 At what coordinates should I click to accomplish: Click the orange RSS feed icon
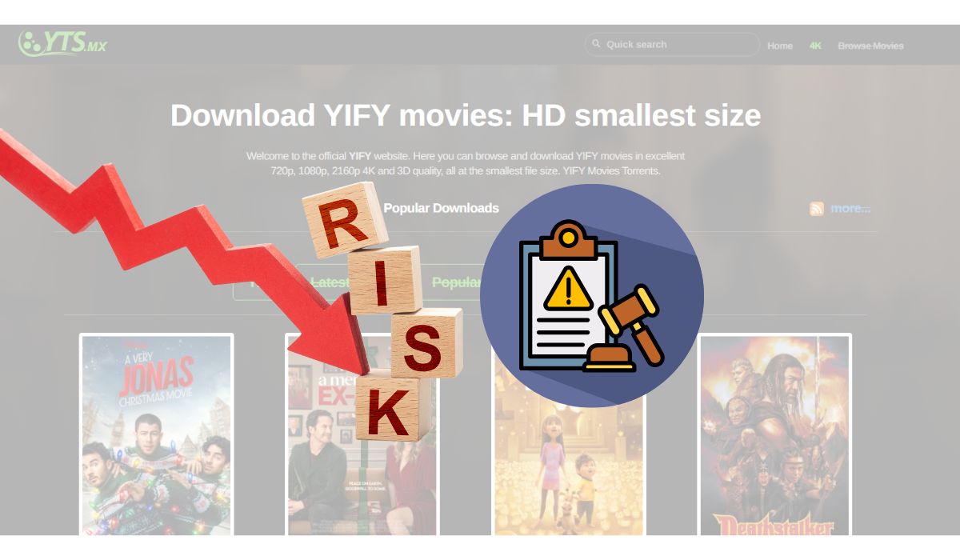817,209
